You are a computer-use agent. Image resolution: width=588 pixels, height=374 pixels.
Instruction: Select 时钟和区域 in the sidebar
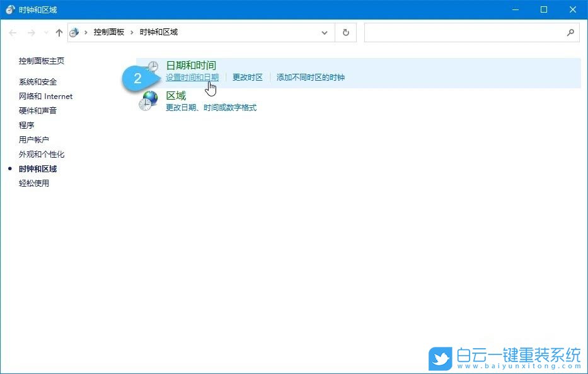pos(37,168)
